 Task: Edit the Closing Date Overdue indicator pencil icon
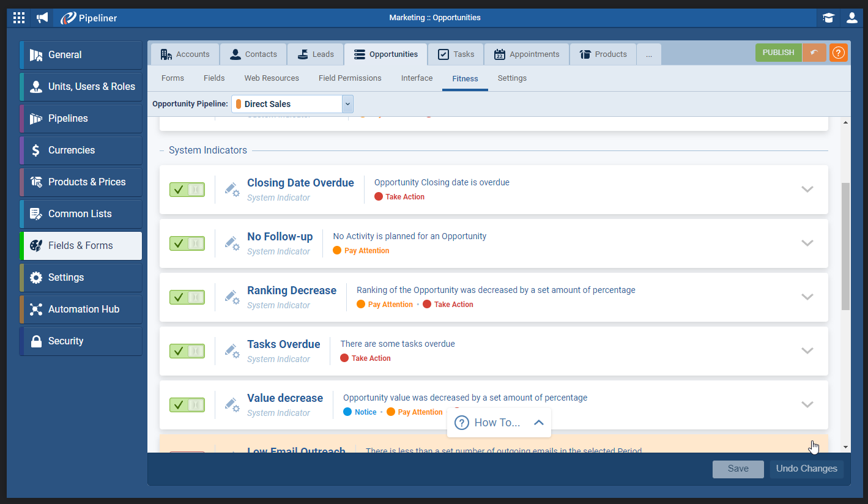pos(232,189)
